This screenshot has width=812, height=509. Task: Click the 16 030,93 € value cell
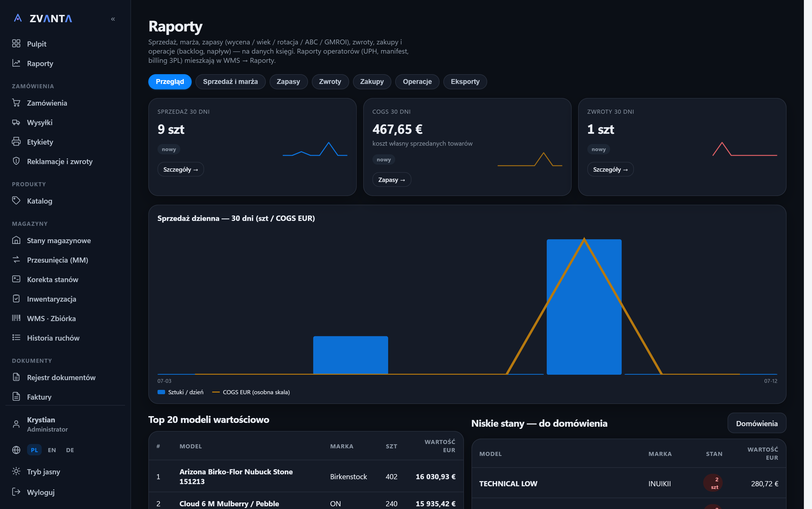coord(435,477)
